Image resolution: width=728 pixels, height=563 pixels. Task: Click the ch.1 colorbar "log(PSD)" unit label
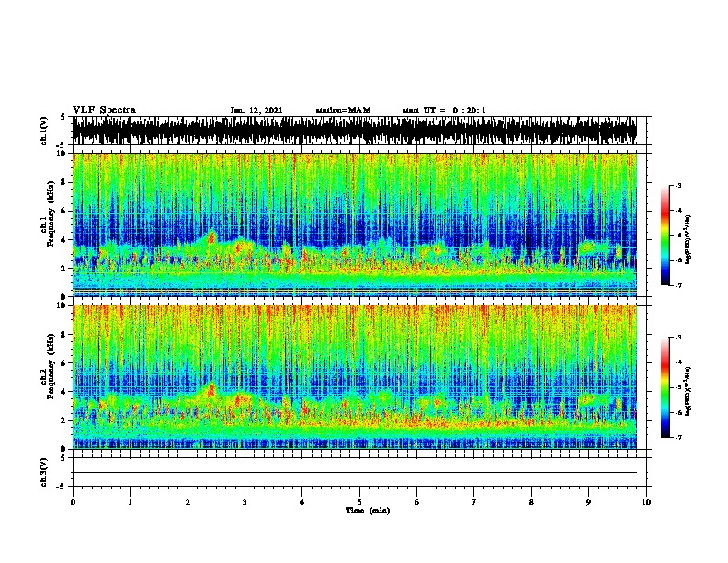688,239
